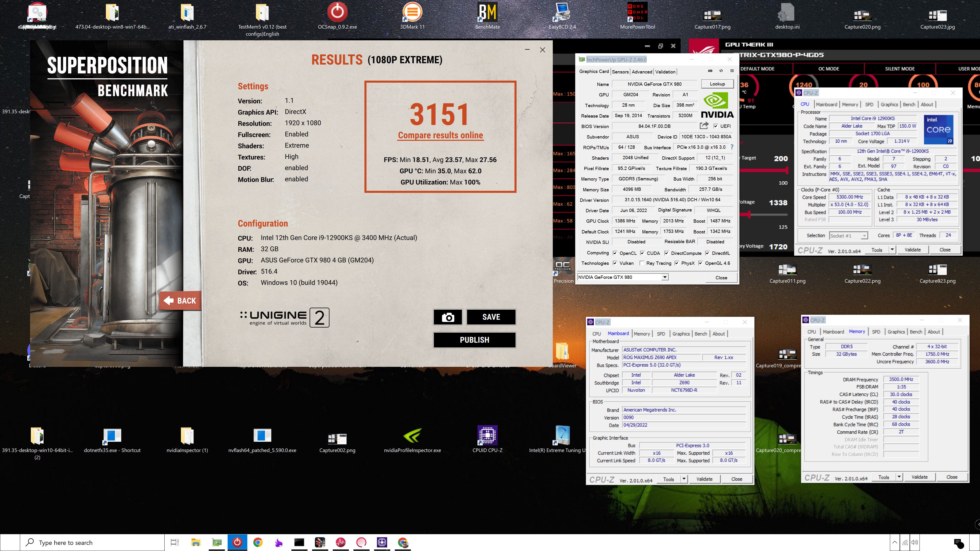
Task: Open File Explorer from the taskbar
Action: (195, 542)
